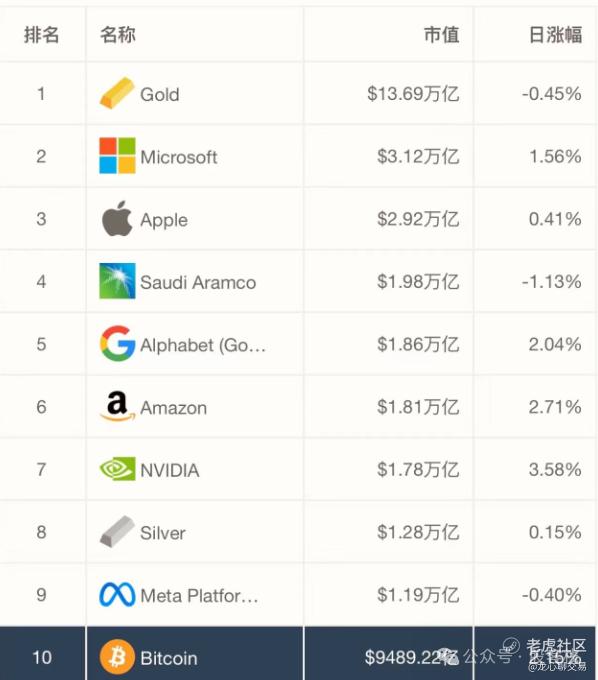
Task: Click the 名称 column header
Action: (118, 35)
